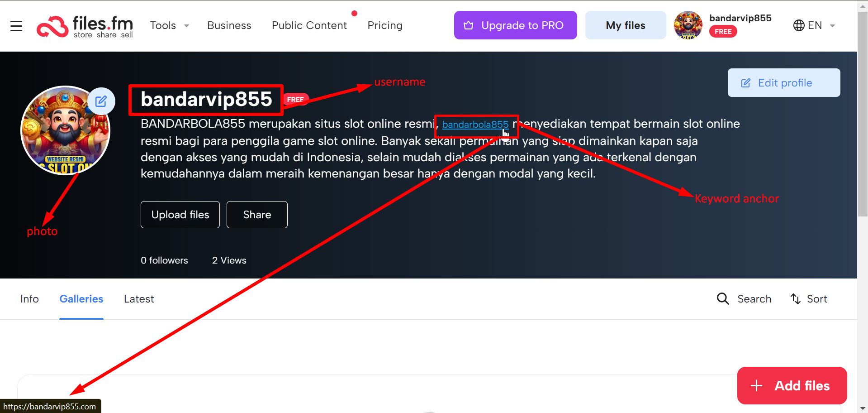The width and height of the screenshot is (868, 413).
Task: Click the scrollbar down arrow
Action: (863, 408)
